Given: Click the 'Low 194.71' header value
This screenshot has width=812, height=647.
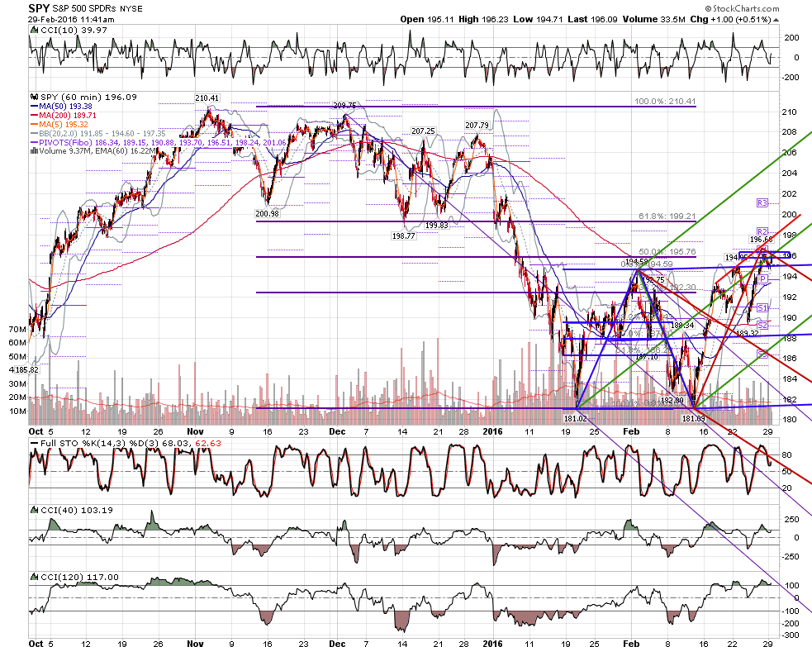Looking at the screenshot, I should (x=538, y=19).
